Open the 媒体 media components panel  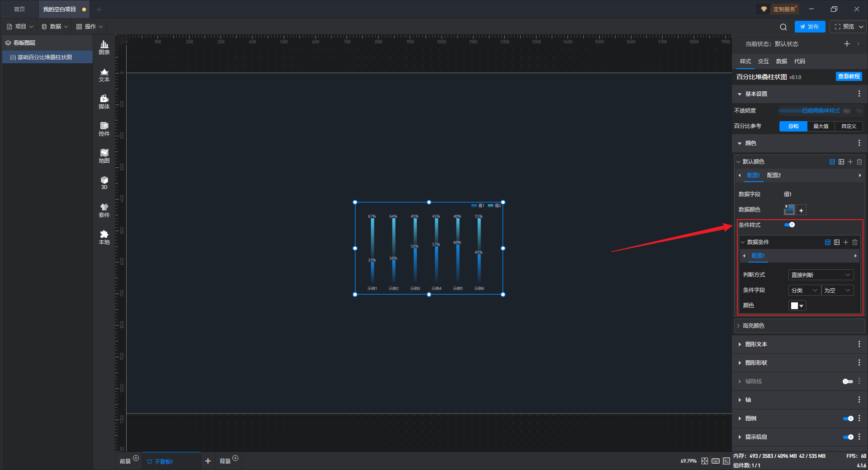pos(104,102)
